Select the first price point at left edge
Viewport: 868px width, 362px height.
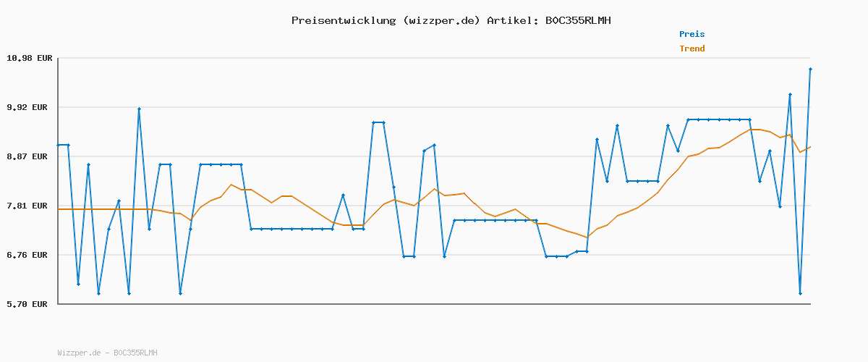tap(59, 145)
